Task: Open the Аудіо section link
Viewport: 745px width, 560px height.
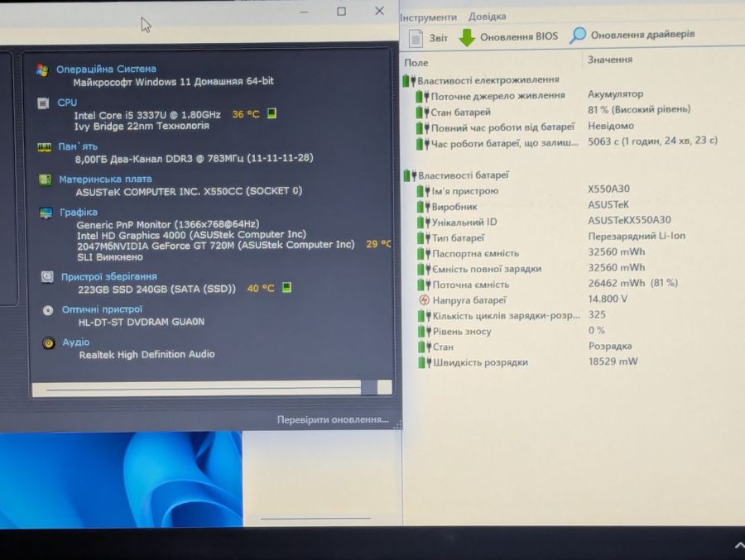Action: 76,342
